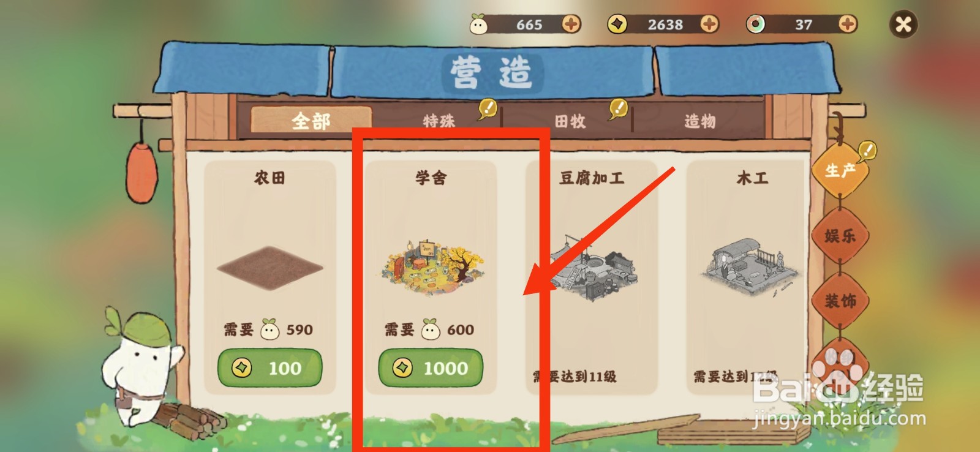Select the locked 豆腐加工 building card
The image size is (980, 452).
pyautogui.click(x=591, y=277)
